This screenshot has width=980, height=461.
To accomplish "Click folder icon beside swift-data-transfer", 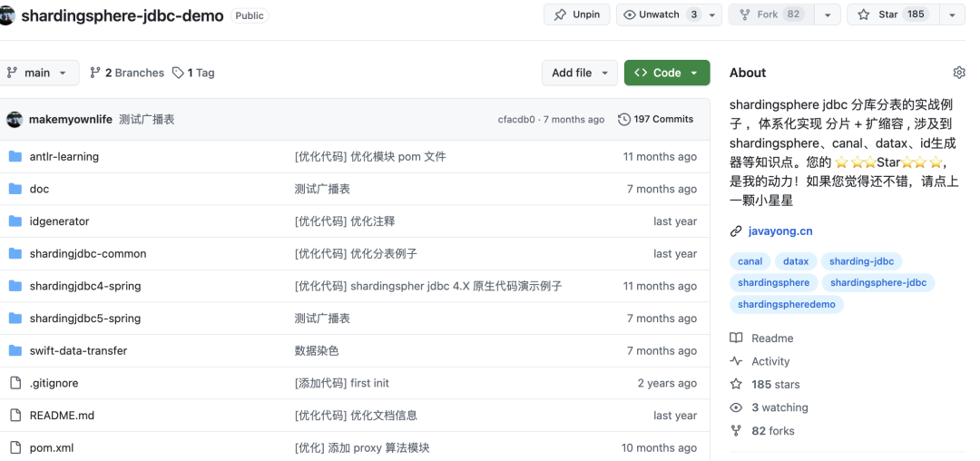I will 15,350.
